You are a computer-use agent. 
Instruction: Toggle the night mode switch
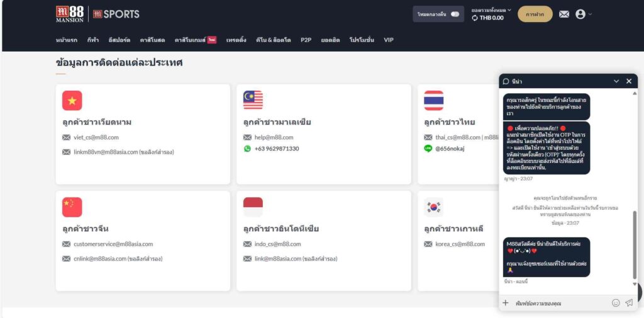[x=455, y=14]
